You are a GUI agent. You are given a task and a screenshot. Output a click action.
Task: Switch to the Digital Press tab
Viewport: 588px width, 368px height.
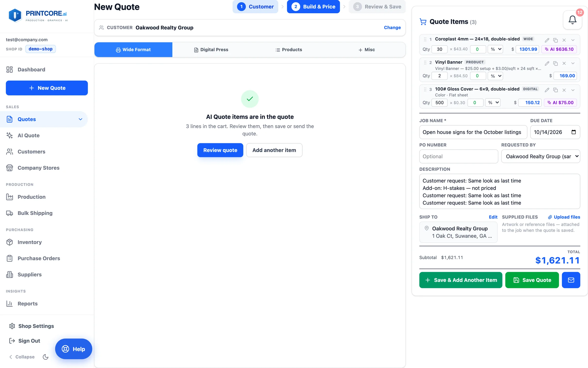tap(211, 50)
